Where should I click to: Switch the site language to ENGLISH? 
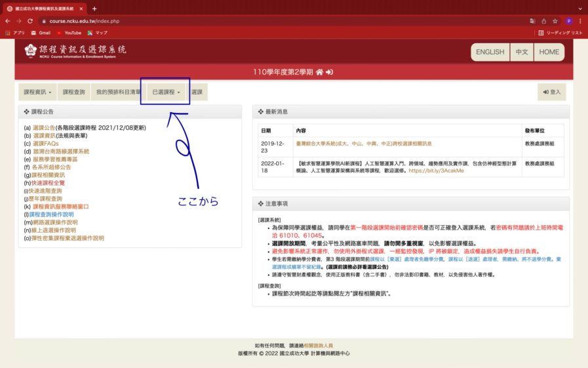point(490,52)
